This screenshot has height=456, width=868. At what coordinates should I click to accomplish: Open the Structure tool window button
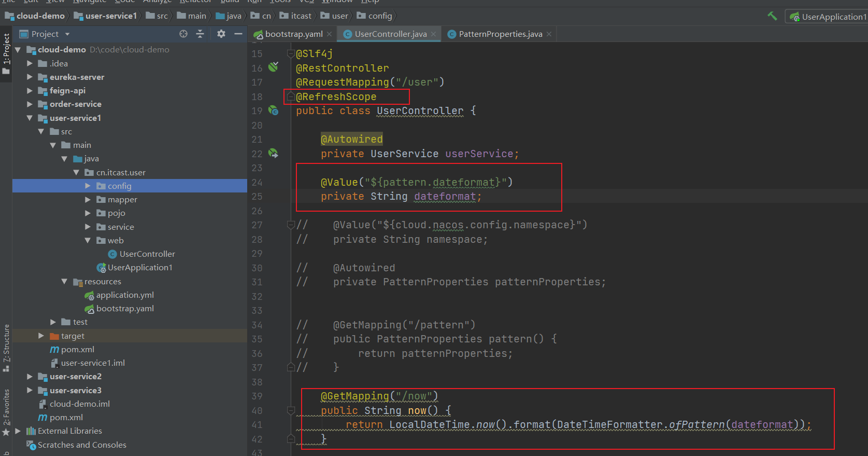[x=6, y=348]
